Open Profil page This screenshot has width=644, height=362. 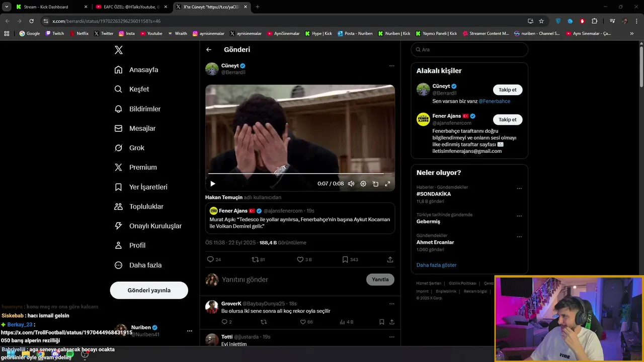tap(130, 245)
